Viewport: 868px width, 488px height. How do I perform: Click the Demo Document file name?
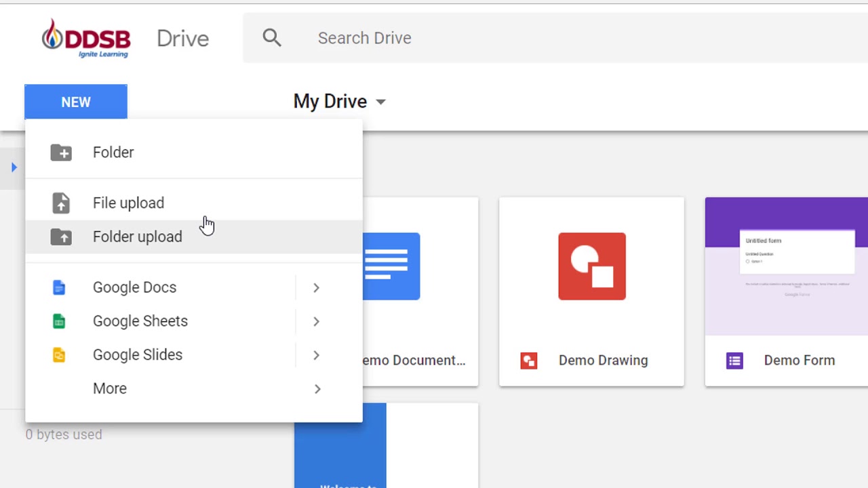pos(414,361)
